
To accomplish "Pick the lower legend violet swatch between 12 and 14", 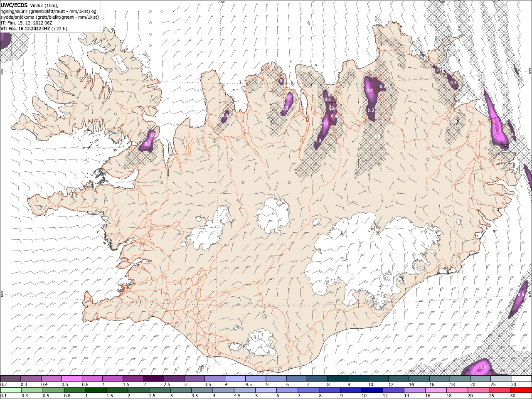I will click(x=393, y=390).
